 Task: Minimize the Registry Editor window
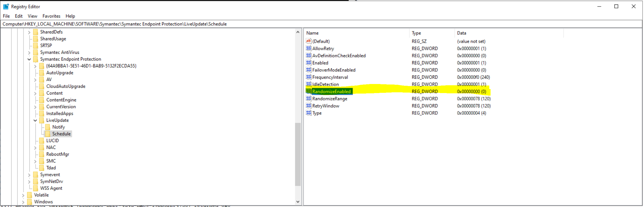tap(599, 7)
